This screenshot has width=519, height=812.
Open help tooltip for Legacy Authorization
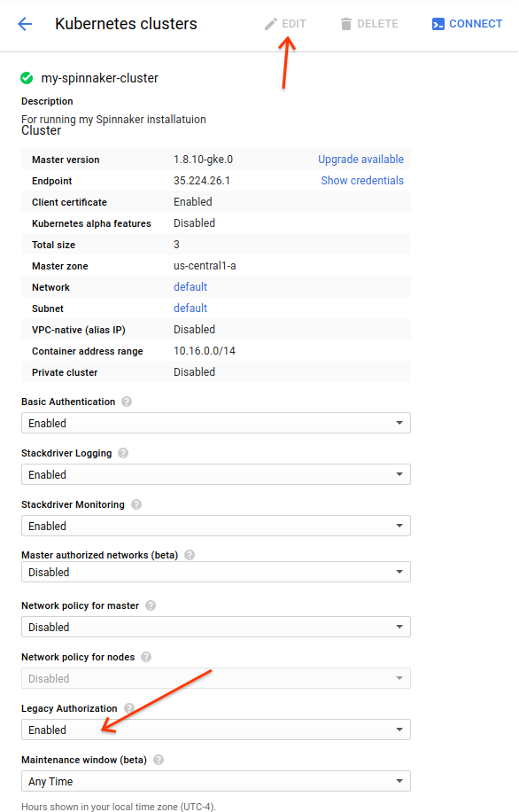(129, 707)
